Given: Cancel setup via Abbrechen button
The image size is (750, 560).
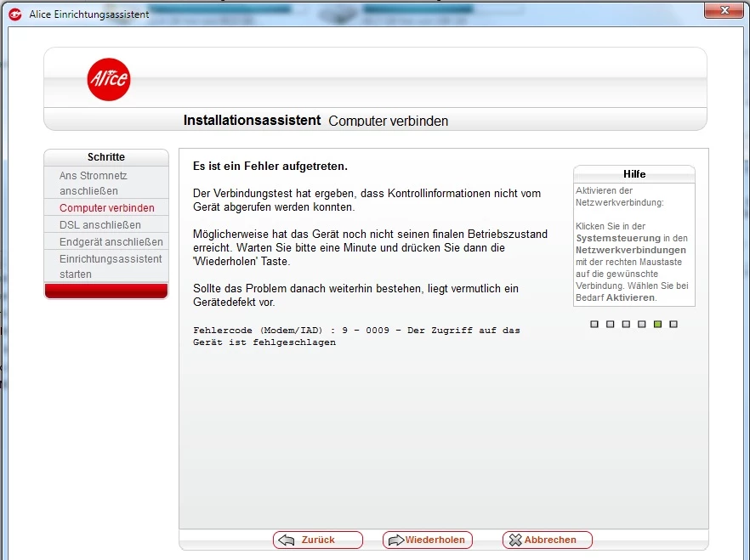Looking at the screenshot, I should point(548,540).
